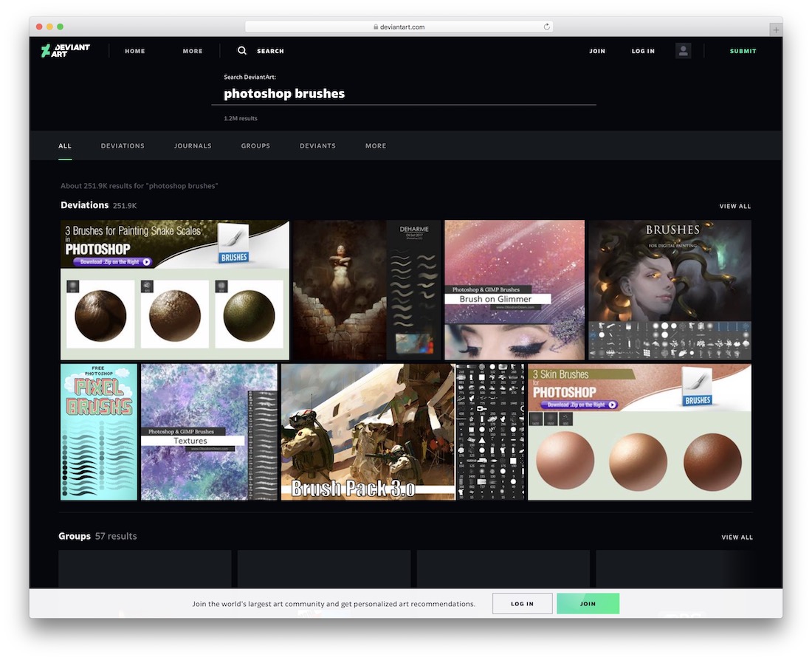Viewport: 812px width, 660px height.
Task: Open the Free Photoshop Pixel Brushes thumbnail
Action: point(99,432)
